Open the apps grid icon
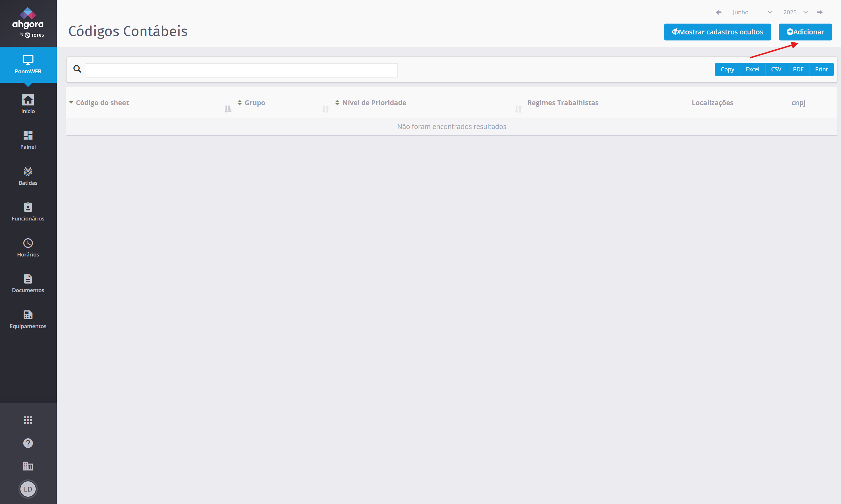This screenshot has height=504, width=841. (x=28, y=421)
